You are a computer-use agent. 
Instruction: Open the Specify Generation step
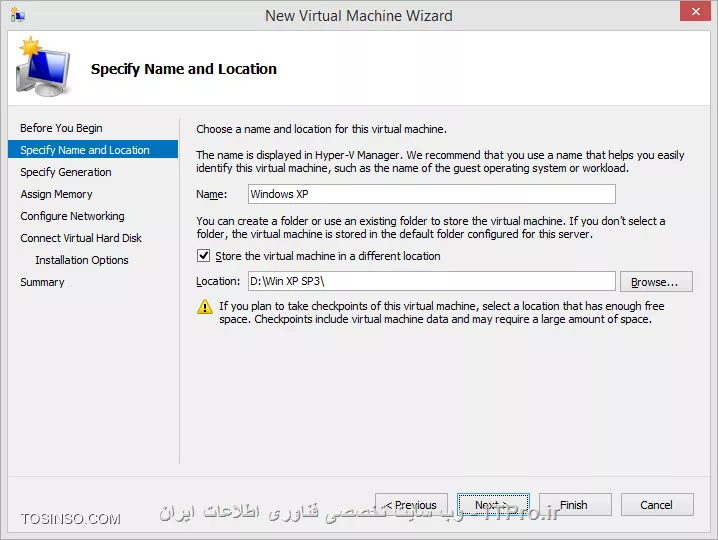tap(66, 172)
